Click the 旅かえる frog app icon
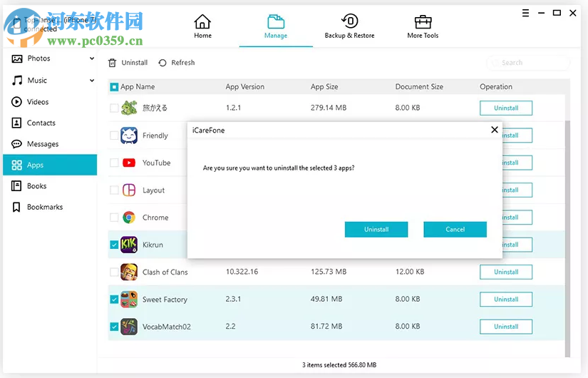Screen dimensions: 588x378 129,108
